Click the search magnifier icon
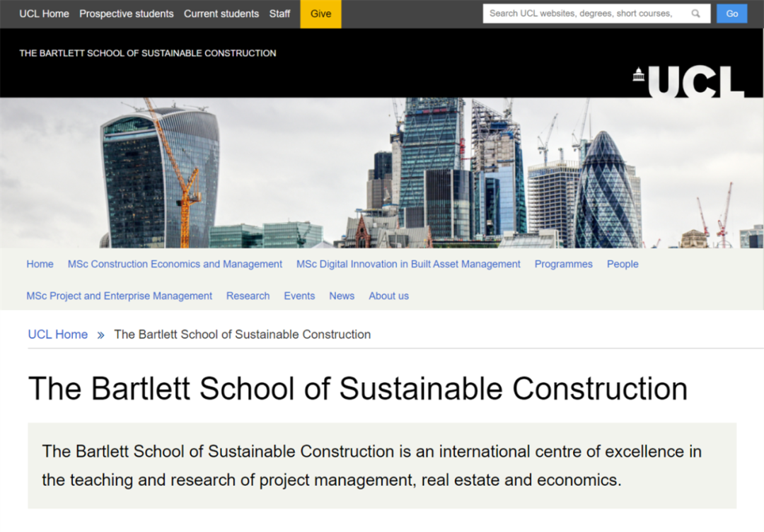The height and width of the screenshot is (532, 764). pos(695,13)
